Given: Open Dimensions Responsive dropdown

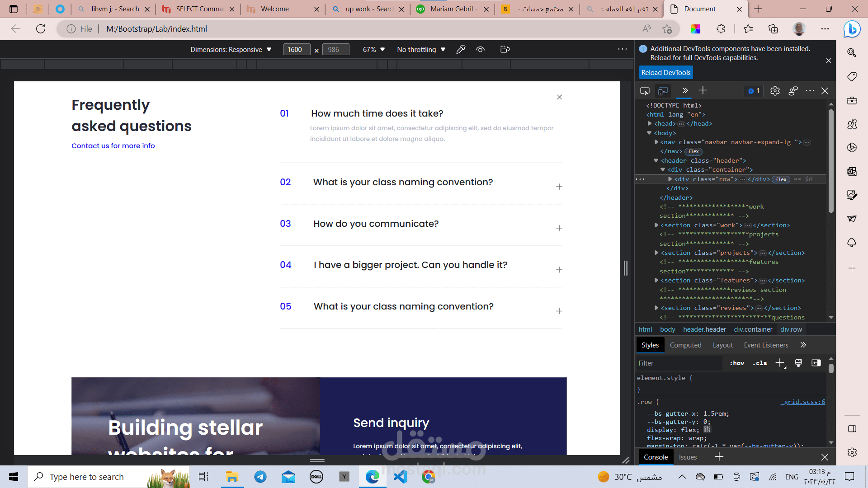Looking at the screenshot, I should point(231,49).
